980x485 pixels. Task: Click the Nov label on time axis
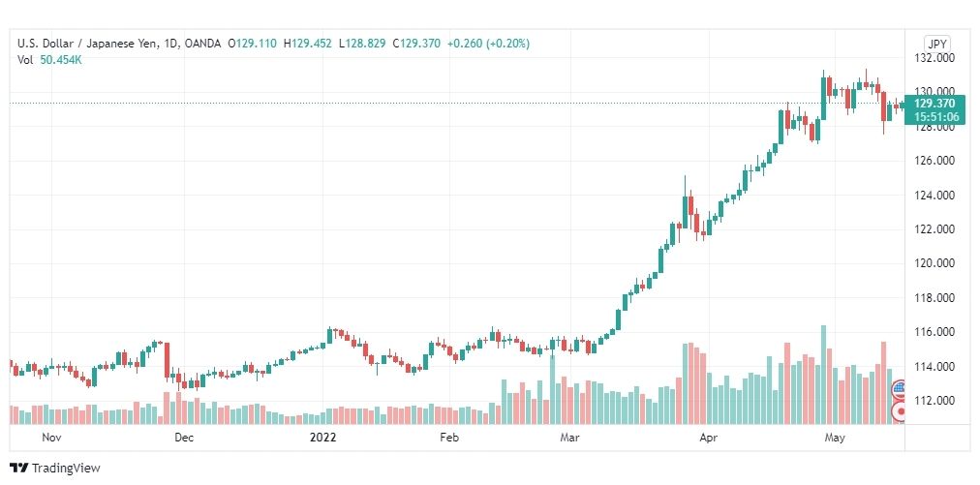(50, 438)
